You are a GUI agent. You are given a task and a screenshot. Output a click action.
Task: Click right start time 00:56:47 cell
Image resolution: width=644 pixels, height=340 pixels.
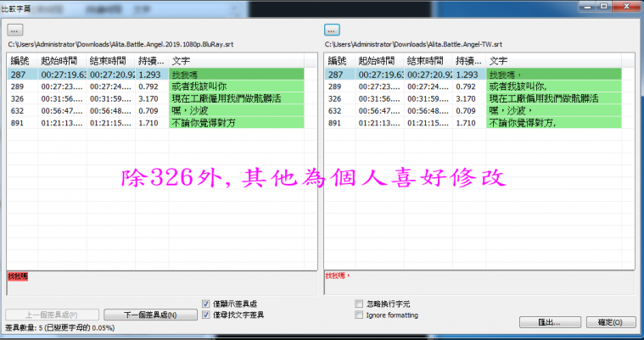click(379, 110)
